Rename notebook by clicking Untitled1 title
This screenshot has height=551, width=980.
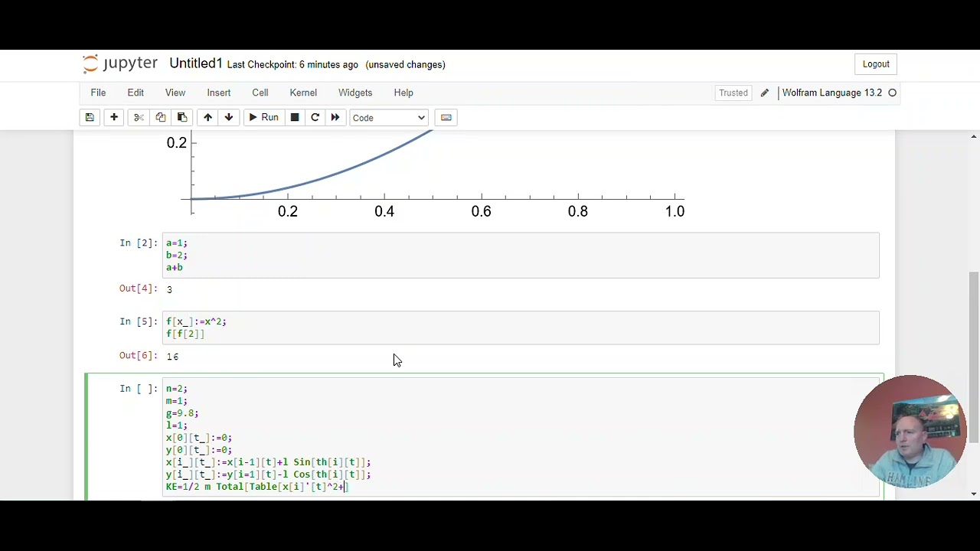coord(196,64)
